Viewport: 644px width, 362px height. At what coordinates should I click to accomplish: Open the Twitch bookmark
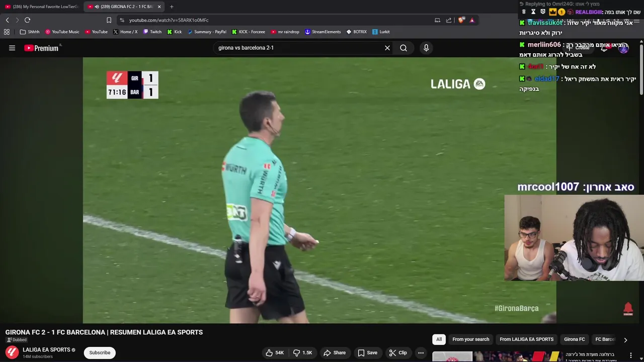point(152,32)
